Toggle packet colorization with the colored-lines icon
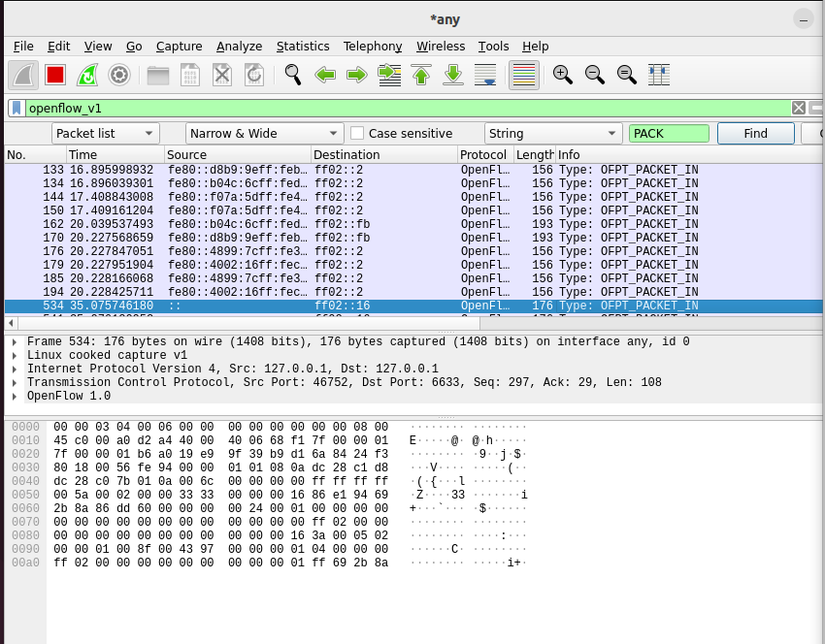This screenshot has width=825, height=644. (524, 76)
